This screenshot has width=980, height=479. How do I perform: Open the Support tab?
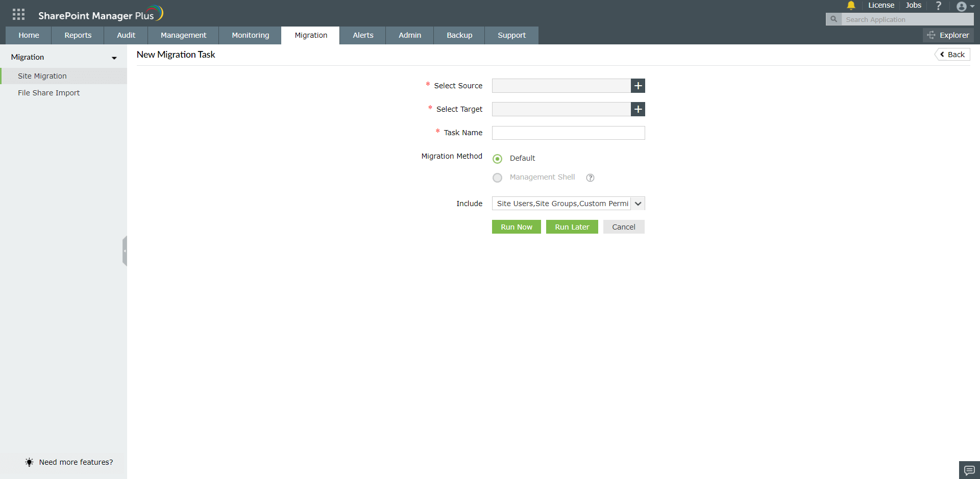click(x=511, y=35)
